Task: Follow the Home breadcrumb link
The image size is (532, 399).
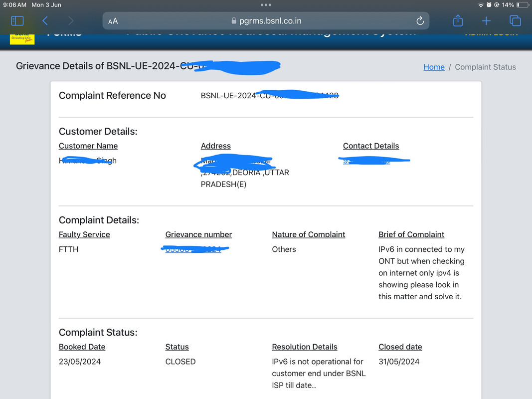Action: (x=434, y=67)
